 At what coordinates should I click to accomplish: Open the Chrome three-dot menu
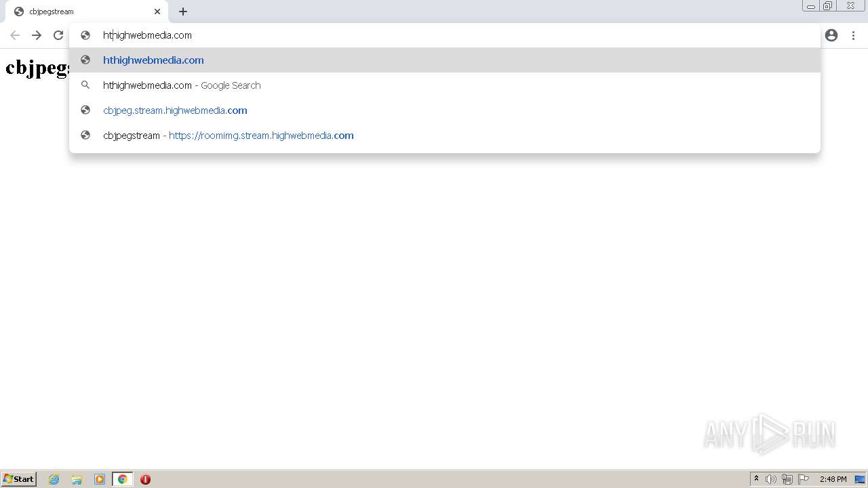click(x=853, y=35)
